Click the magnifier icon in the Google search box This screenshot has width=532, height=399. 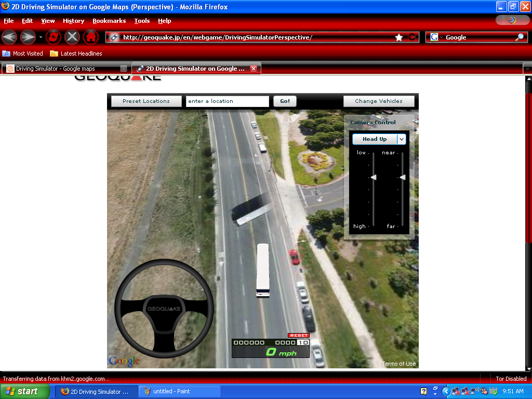click(x=518, y=37)
